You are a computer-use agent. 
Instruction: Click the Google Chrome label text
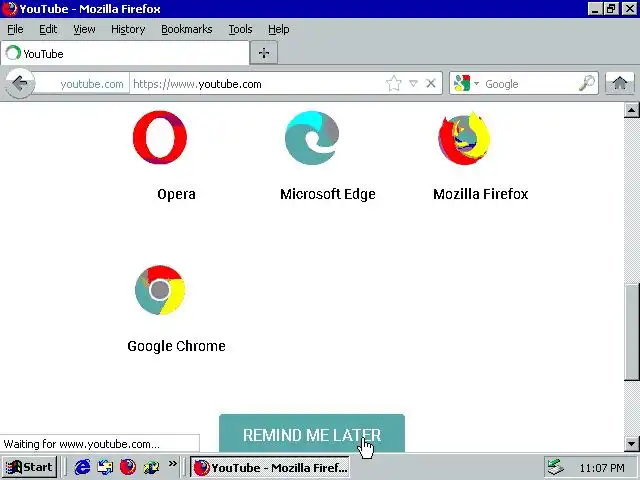click(x=176, y=346)
